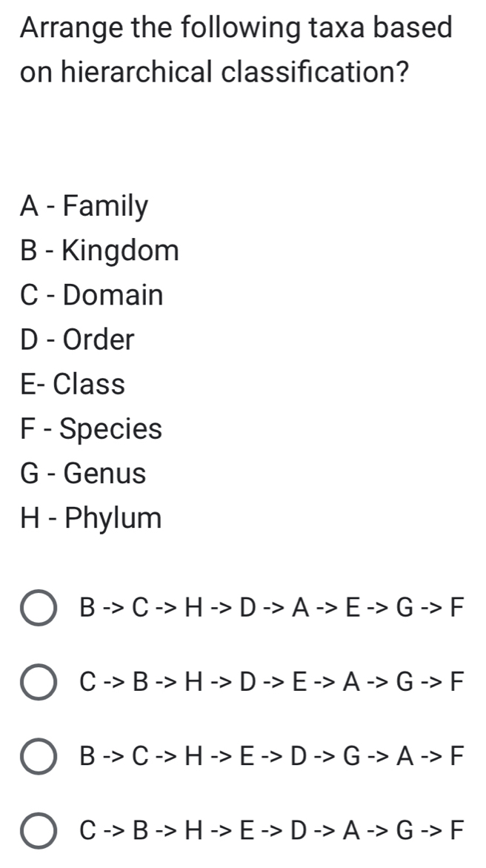
Task: Click the 'B - Kingdom' list item
Action: point(101,251)
